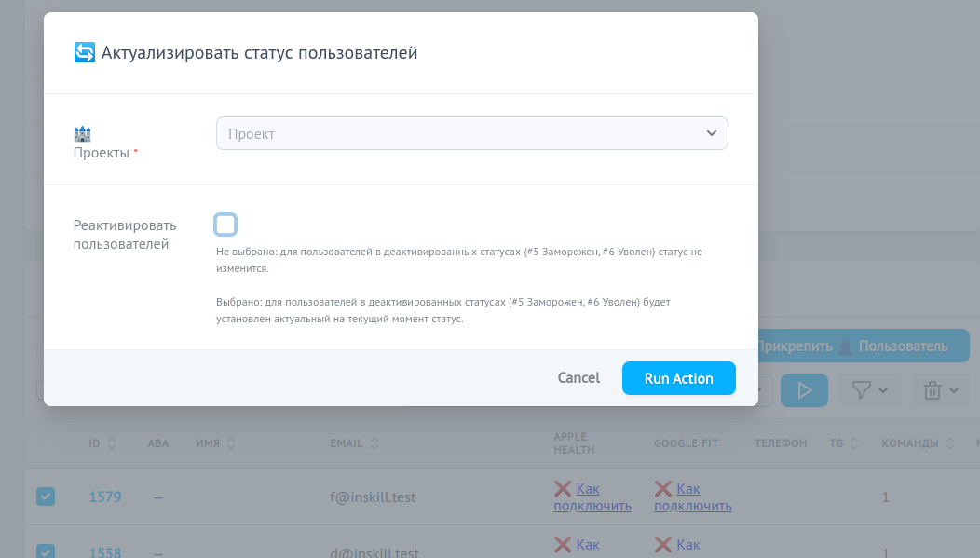
Task: Sort by ID column arrows
Action: (113, 443)
